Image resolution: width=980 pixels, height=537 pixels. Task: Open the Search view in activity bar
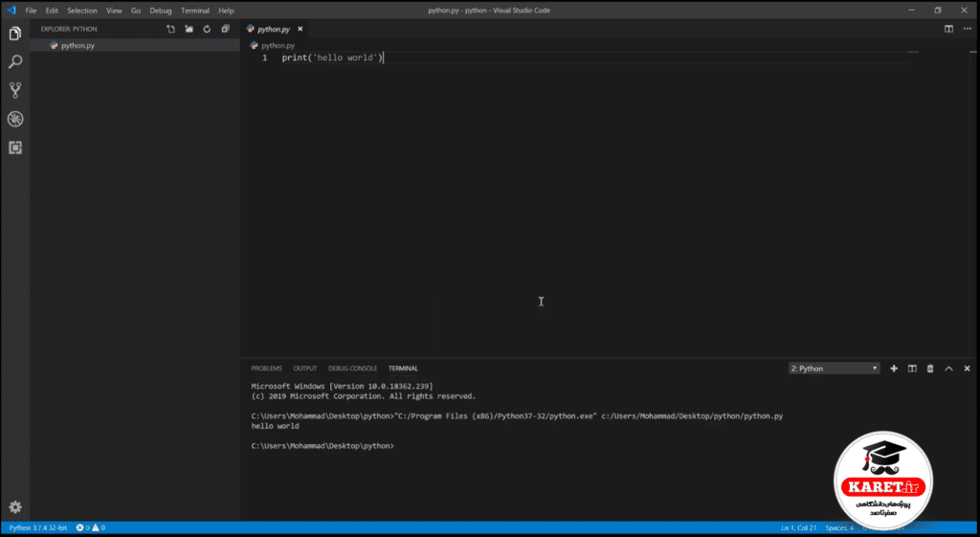[x=15, y=62]
